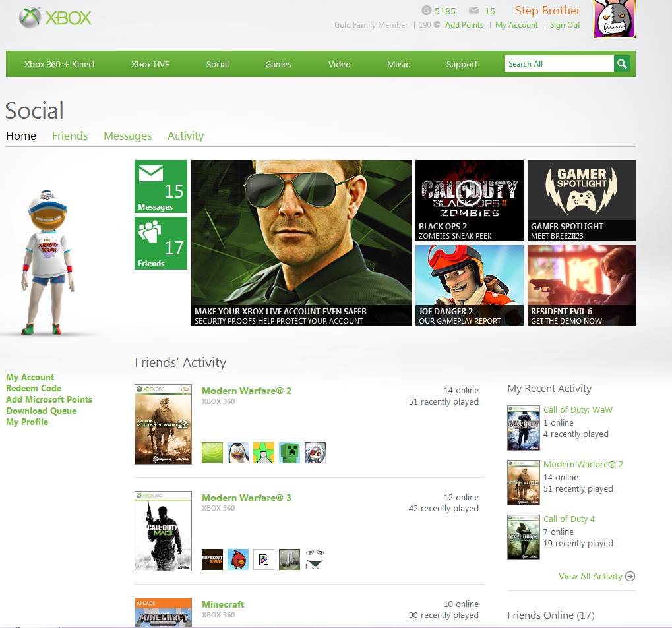Image resolution: width=672 pixels, height=628 pixels.
Task: Click the Modern Warfare 3 box art
Action: point(164,530)
